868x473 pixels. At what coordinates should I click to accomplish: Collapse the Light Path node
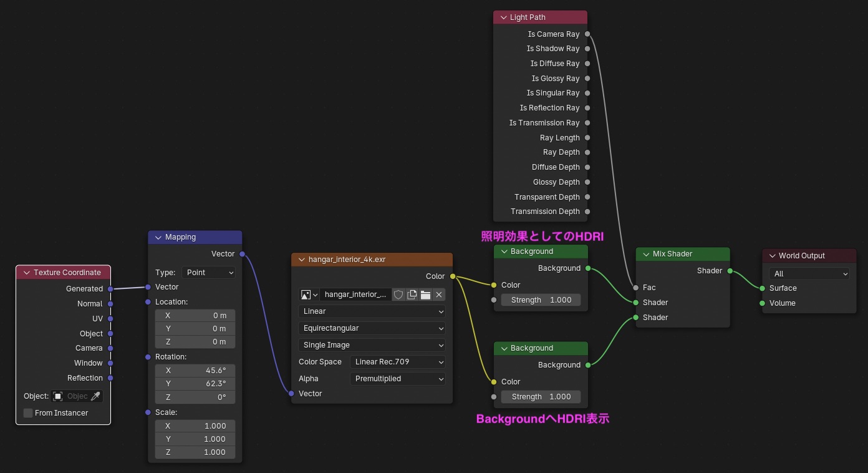click(x=501, y=17)
